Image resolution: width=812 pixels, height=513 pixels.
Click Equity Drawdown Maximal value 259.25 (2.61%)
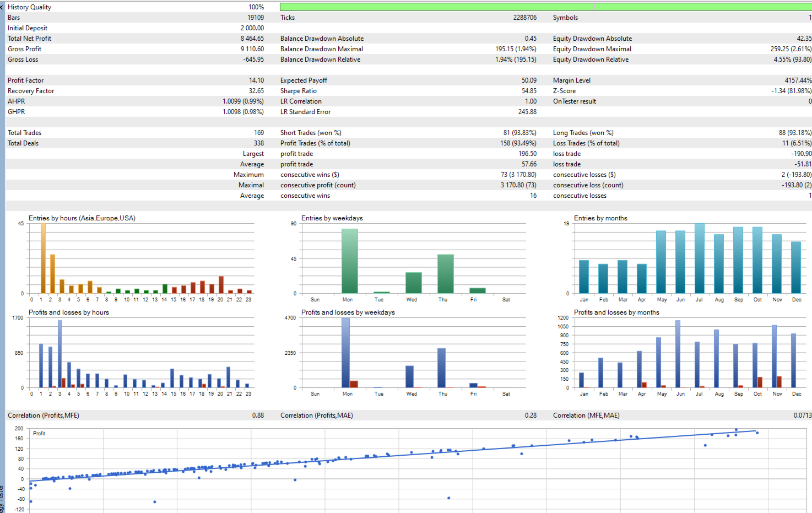tap(791, 49)
